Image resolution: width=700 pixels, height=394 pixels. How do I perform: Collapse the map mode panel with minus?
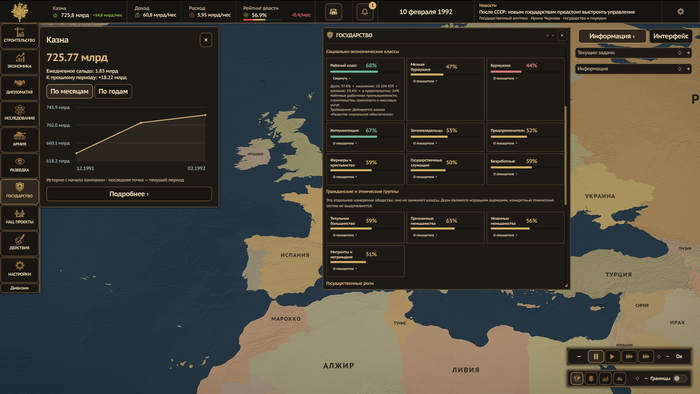click(646, 378)
